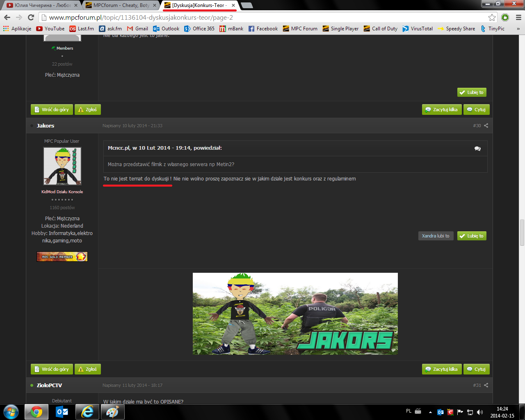Open Gmail bookmark
Viewport: 525px width, 420px height.
coord(137,29)
